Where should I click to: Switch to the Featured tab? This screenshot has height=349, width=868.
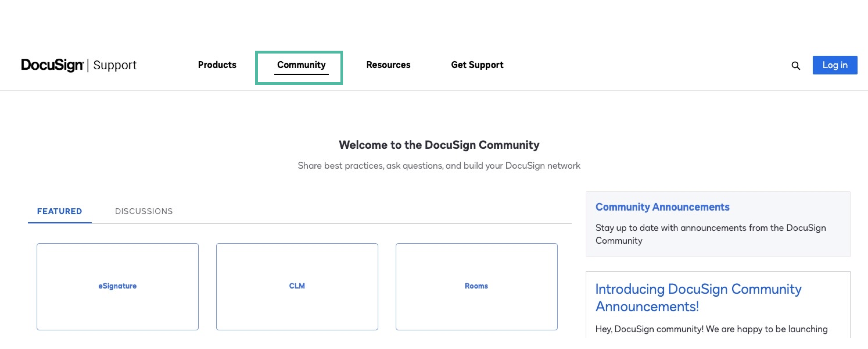pyautogui.click(x=60, y=211)
